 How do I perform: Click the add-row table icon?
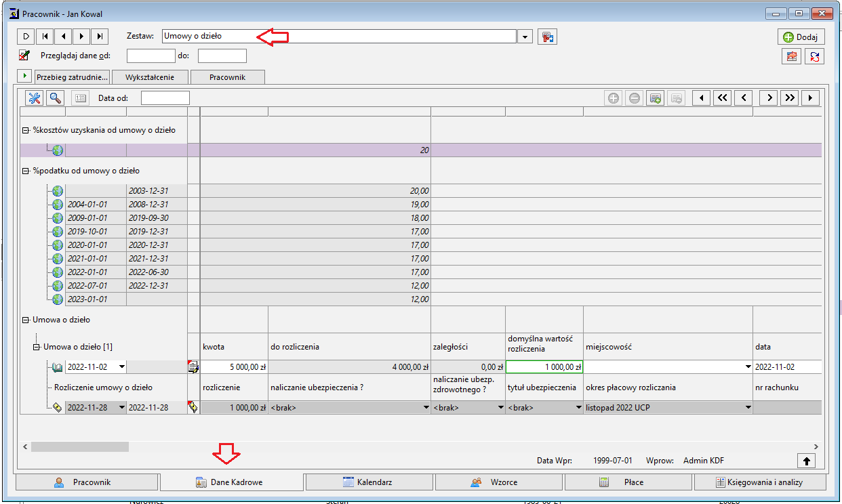coord(656,98)
